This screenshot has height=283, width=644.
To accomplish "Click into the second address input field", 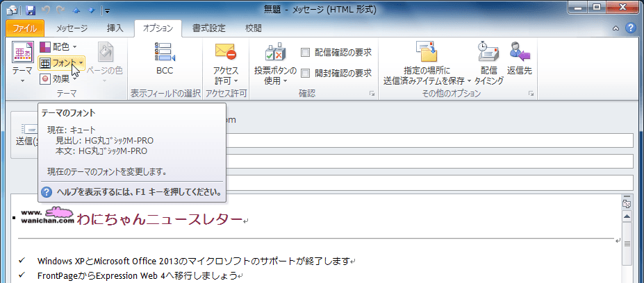I will (429, 161).
